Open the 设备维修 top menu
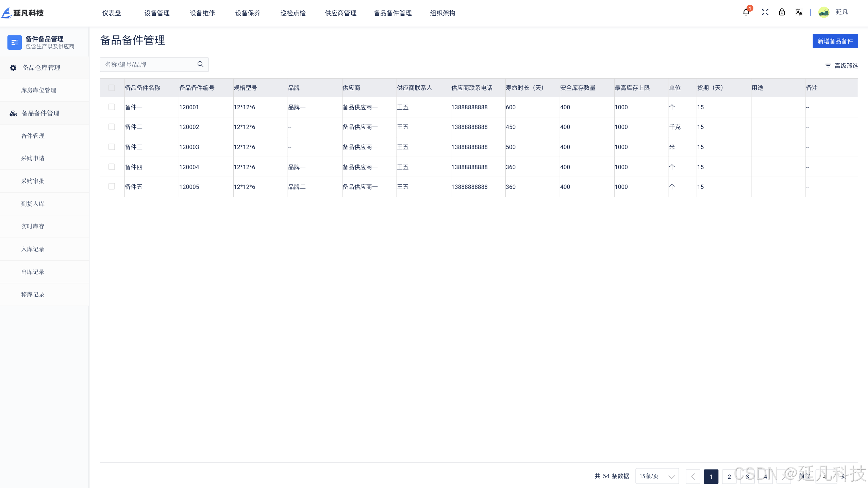This screenshot has height=488, width=868. tap(202, 13)
